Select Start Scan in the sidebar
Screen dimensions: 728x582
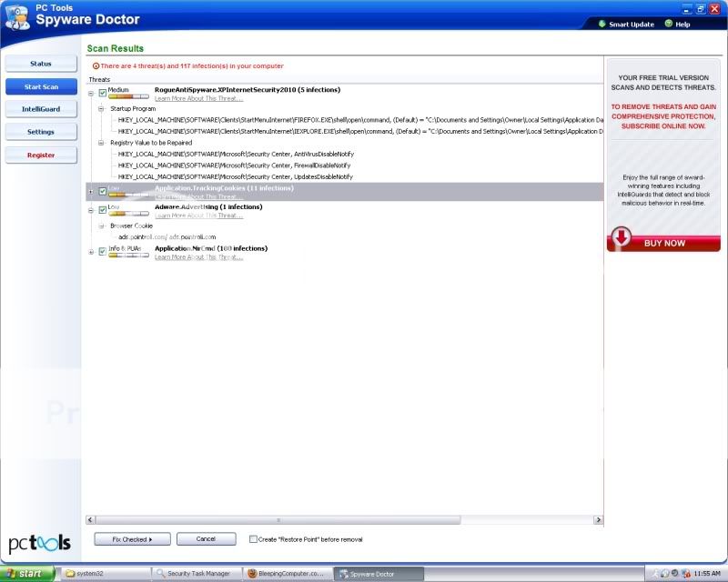[41, 86]
